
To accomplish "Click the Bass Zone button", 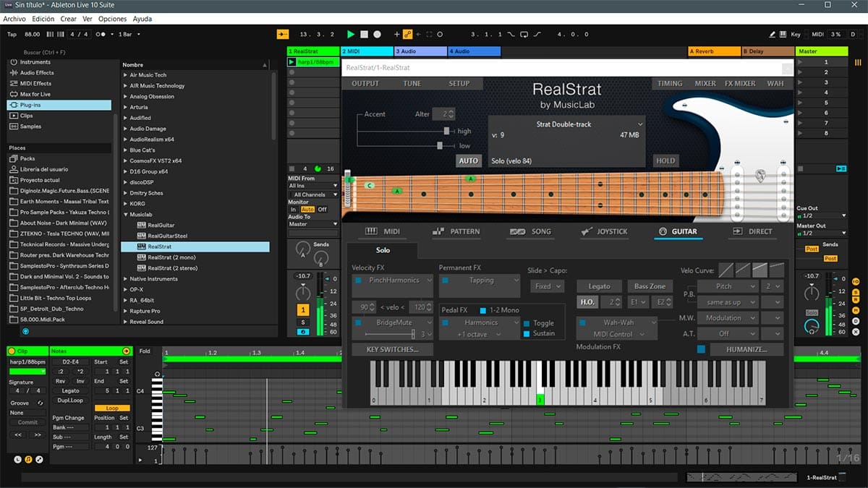I will click(650, 286).
